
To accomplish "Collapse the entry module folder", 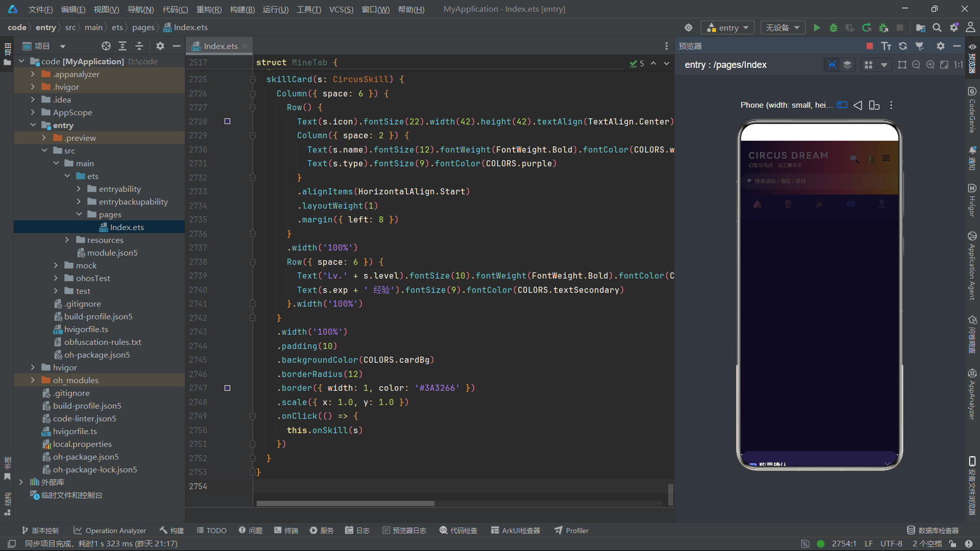I will tap(33, 125).
